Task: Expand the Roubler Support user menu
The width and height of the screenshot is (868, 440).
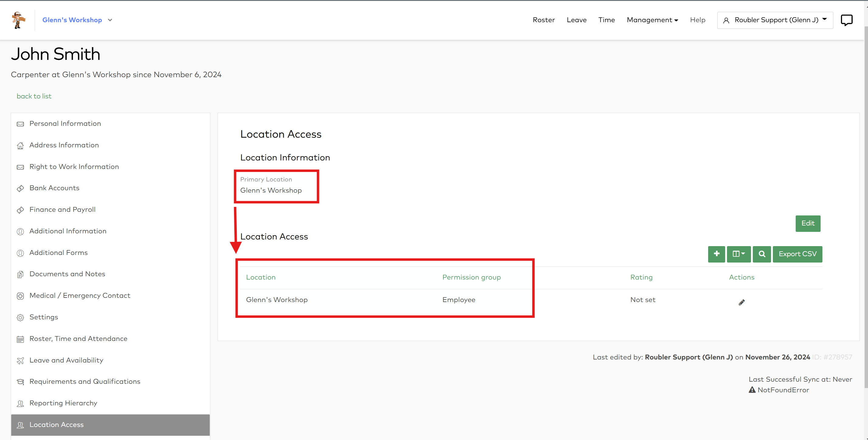Action: pos(775,20)
